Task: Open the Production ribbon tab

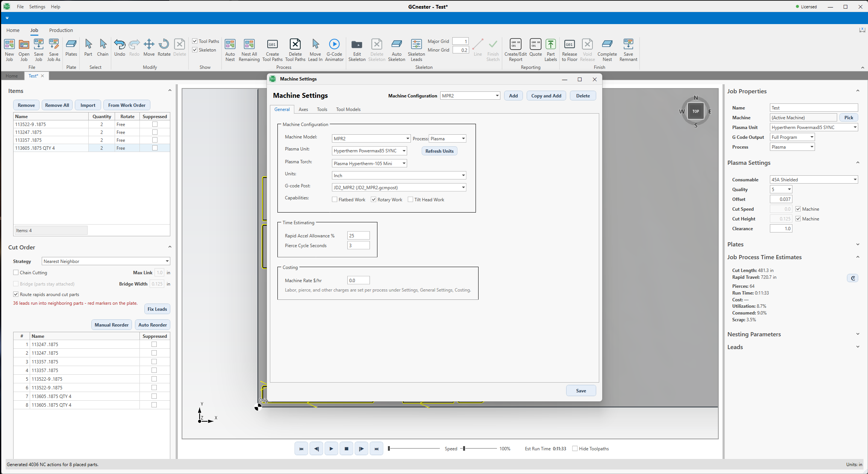Action: tap(61, 30)
